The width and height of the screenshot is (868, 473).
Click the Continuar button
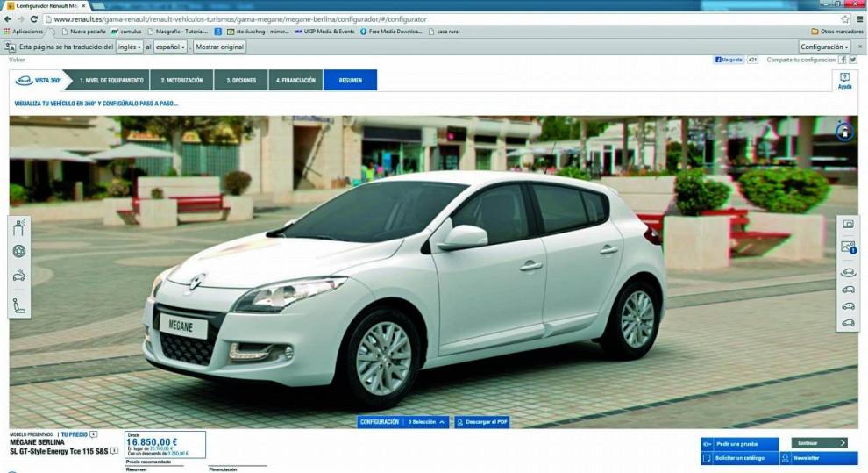tap(819, 443)
